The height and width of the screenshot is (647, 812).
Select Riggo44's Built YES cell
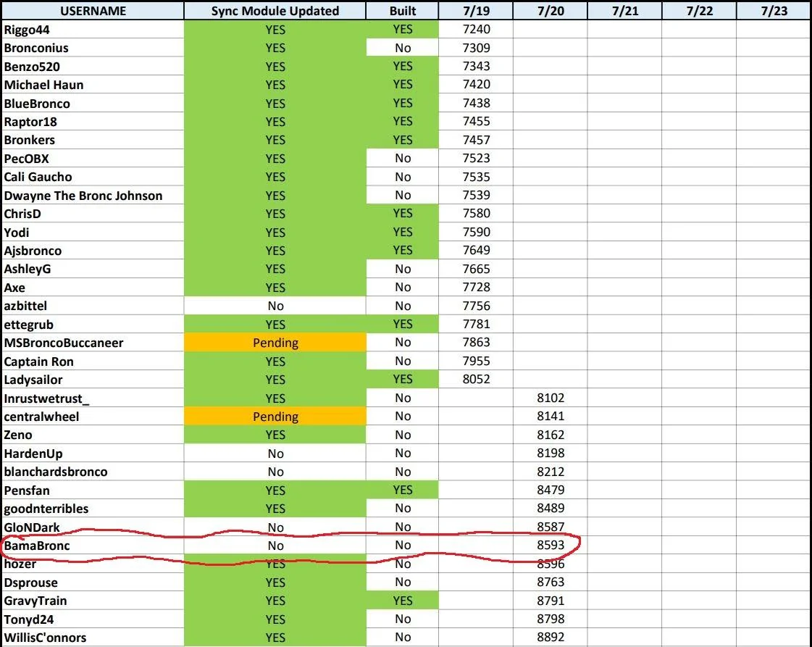coord(402,30)
